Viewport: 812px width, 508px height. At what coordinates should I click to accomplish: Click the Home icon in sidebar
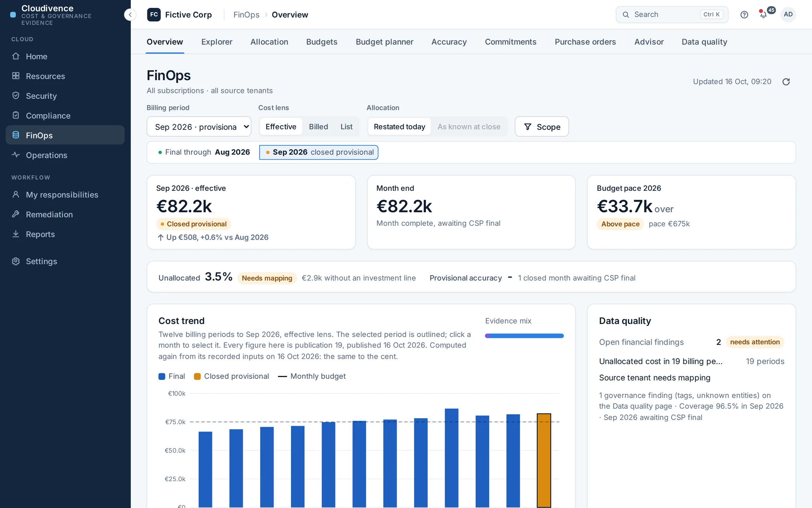(x=16, y=56)
